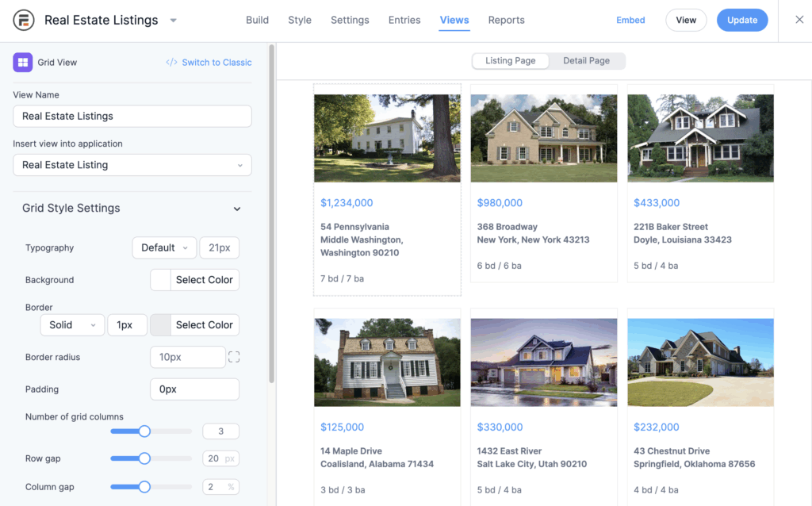Go to the Reports tab
The image size is (812, 506).
coord(506,20)
